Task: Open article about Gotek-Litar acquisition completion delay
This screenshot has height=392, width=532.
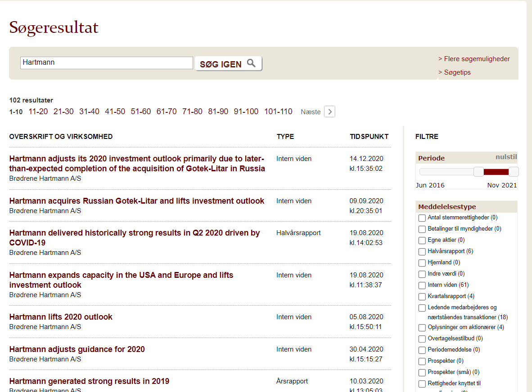Action: (137, 164)
